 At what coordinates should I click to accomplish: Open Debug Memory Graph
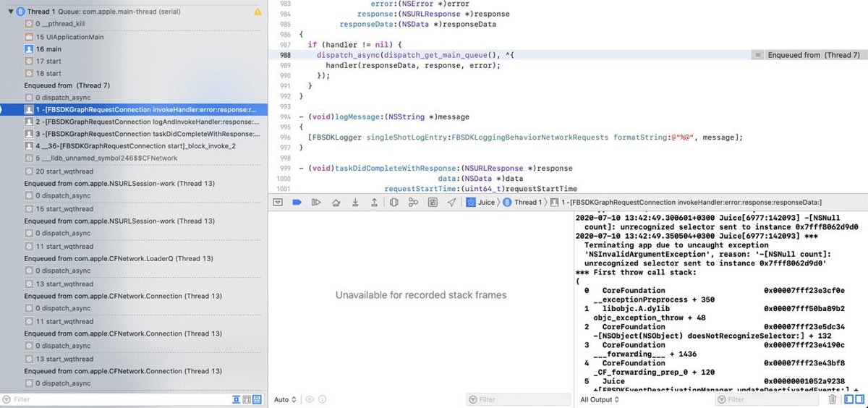coord(413,203)
